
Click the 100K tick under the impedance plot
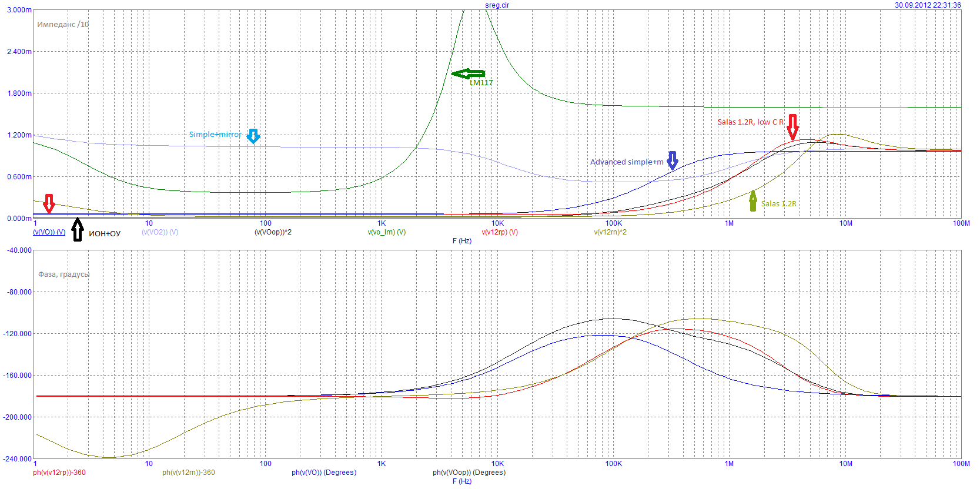tap(614, 223)
